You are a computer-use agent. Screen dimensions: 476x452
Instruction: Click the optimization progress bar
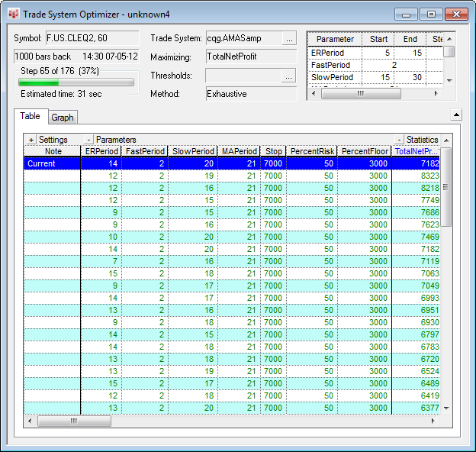coord(76,82)
